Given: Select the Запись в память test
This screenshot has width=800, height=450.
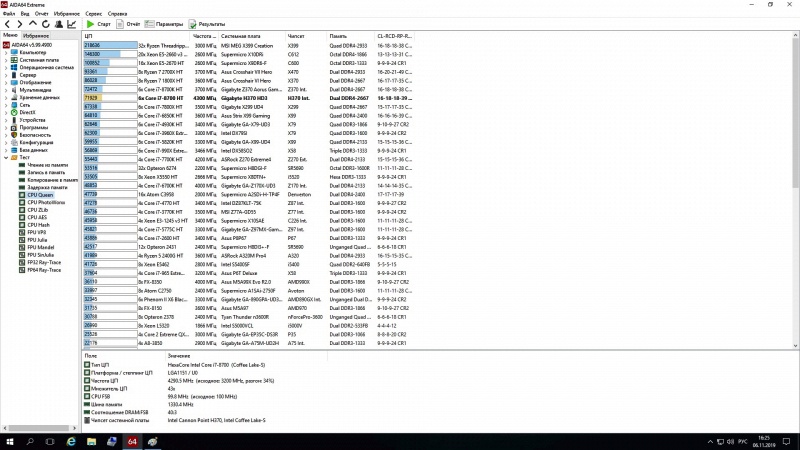Looking at the screenshot, I should 46,172.
